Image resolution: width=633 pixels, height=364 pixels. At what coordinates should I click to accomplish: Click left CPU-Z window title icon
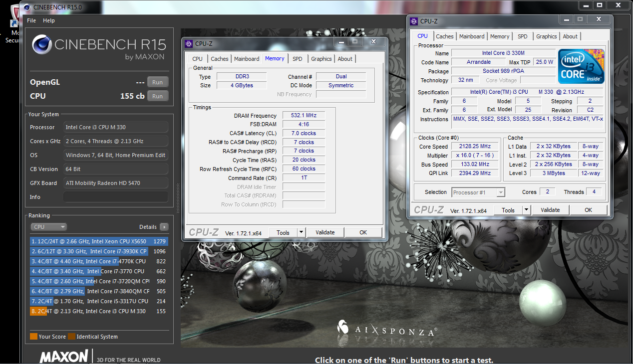pyautogui.click(x=189, y=44)
